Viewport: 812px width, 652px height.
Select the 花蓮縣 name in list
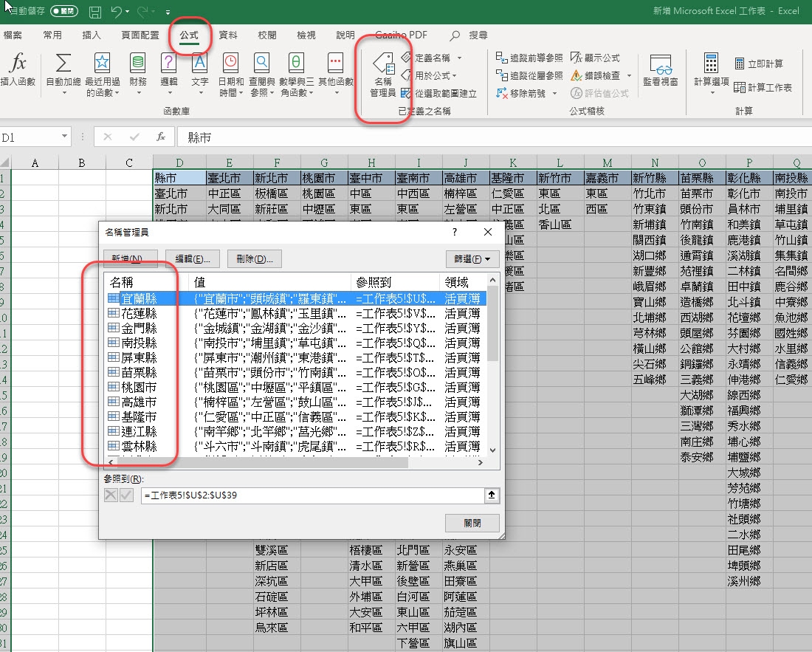click(x=140, y=313)
